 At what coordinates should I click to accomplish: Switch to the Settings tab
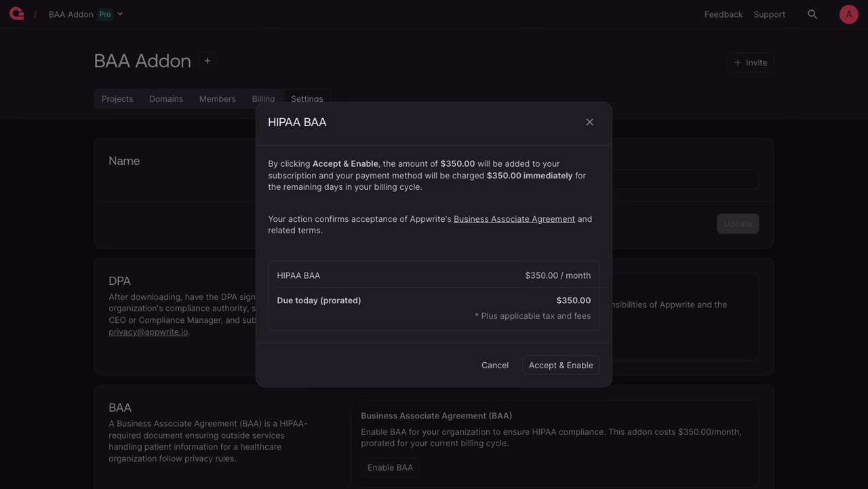click(307, 99)
